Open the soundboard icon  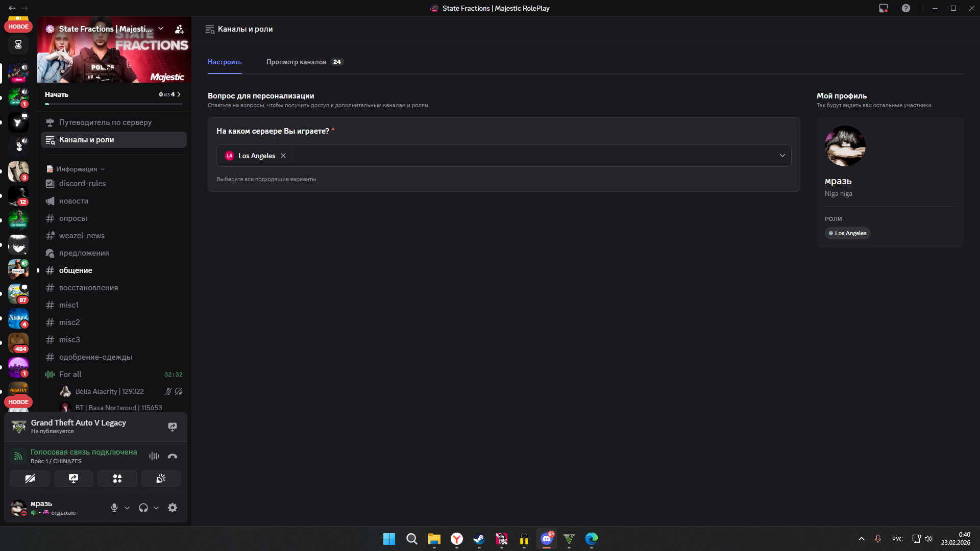(x=161, y=479)
